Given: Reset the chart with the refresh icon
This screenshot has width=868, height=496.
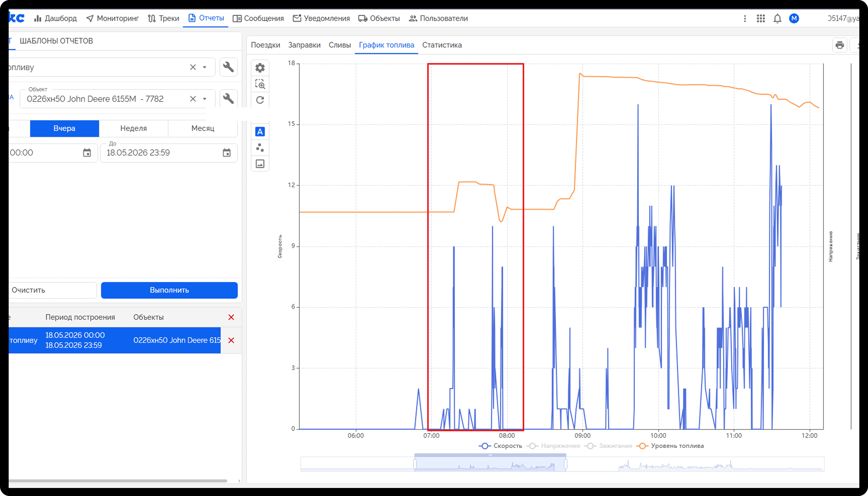Looking at the screenshot, I should 260,100.
